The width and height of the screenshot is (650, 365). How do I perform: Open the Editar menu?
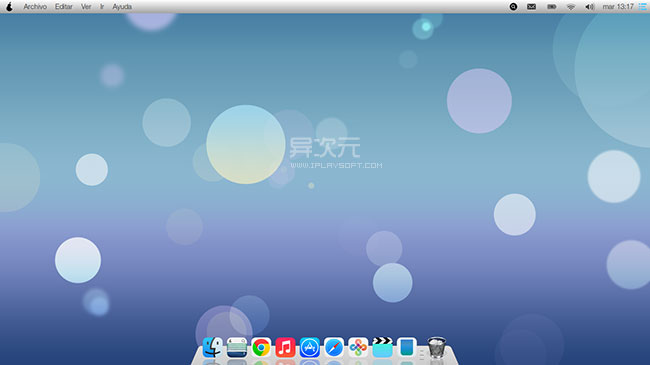(x=63, y=7)
